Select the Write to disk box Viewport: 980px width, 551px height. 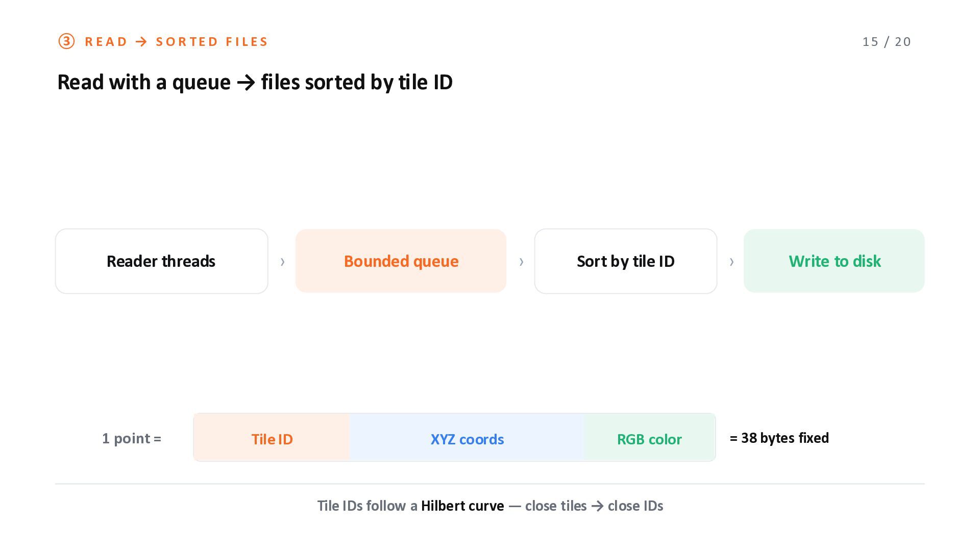(834, 261)
